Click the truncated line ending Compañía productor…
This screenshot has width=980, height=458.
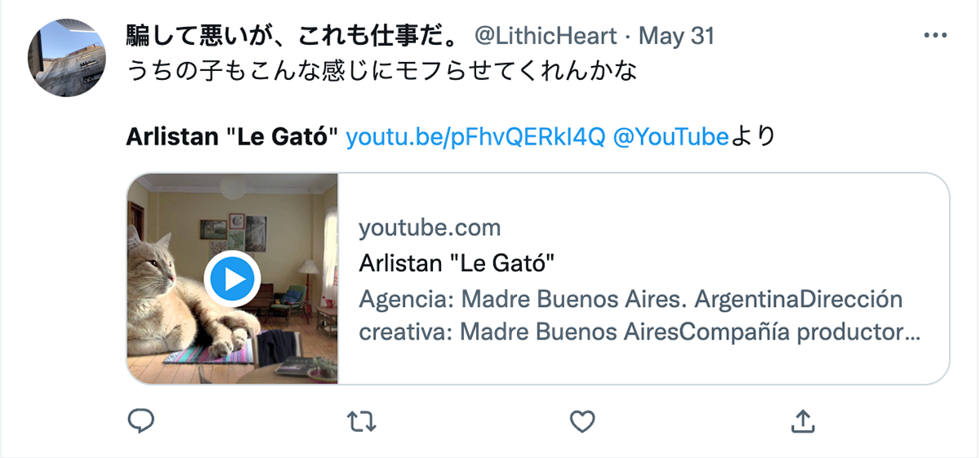pyautogui.click(x=639, y=334)
